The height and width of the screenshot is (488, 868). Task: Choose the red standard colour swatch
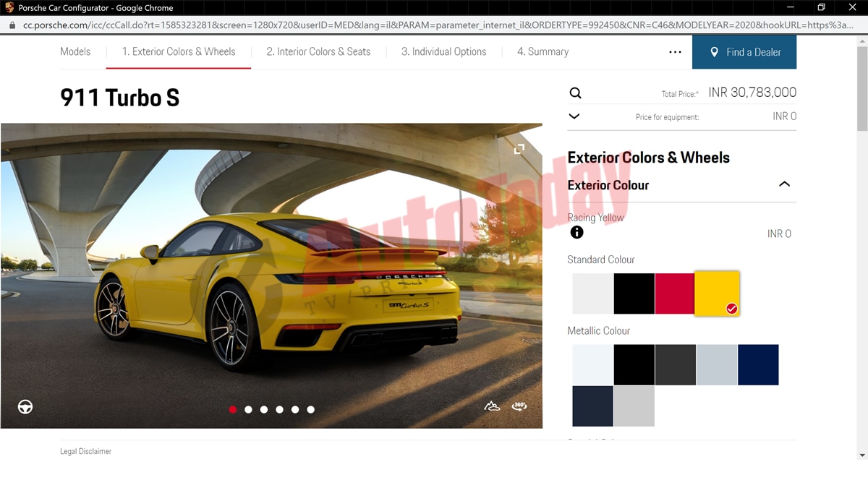[x=674, y=294]
